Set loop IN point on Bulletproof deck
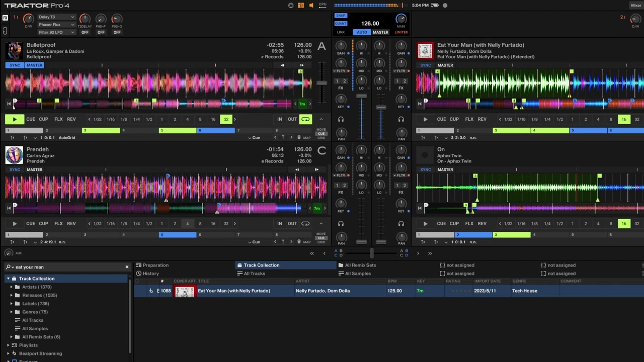The image size is (644, 362). (279, 119)
